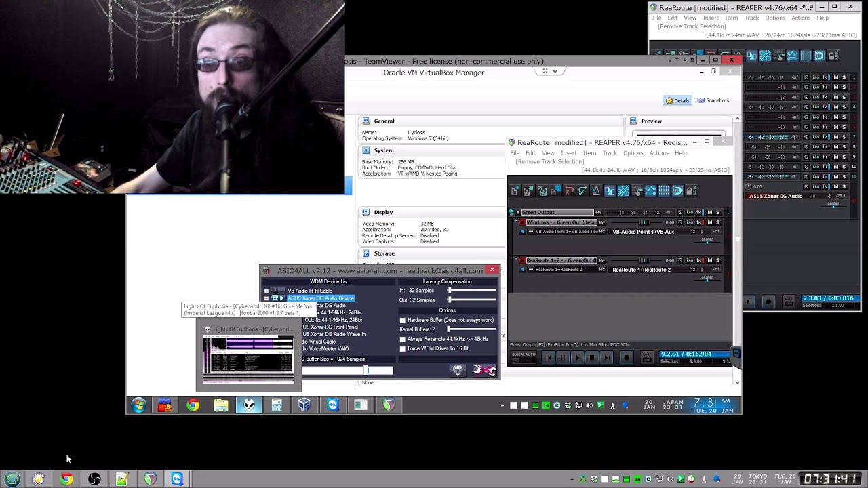
Task: Click the Out latency compensation slider in ASIO4ALL
Action: 472,300
